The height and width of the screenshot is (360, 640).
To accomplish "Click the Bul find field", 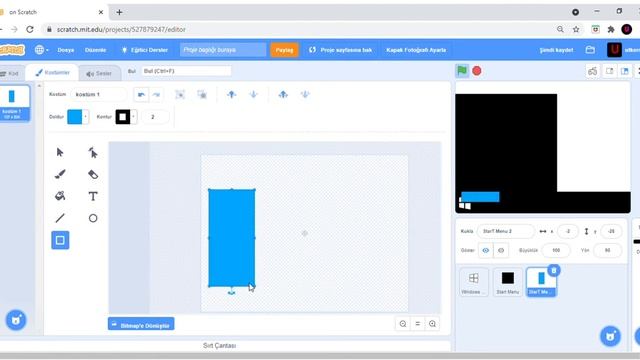I will [x=186, y=71].
